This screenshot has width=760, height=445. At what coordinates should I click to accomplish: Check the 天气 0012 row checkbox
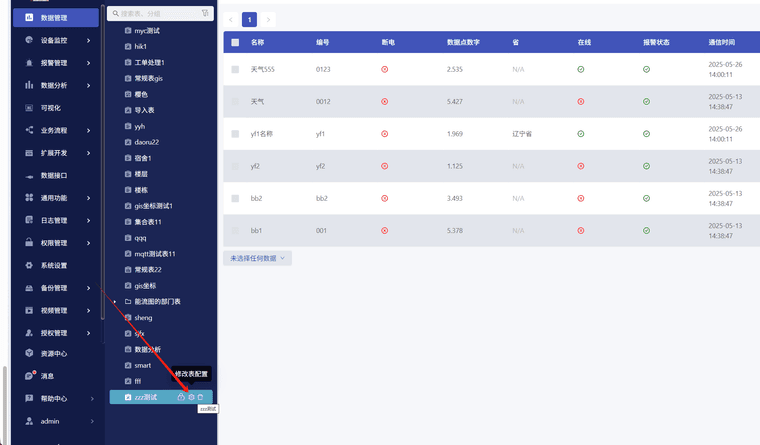pos(235,101)
